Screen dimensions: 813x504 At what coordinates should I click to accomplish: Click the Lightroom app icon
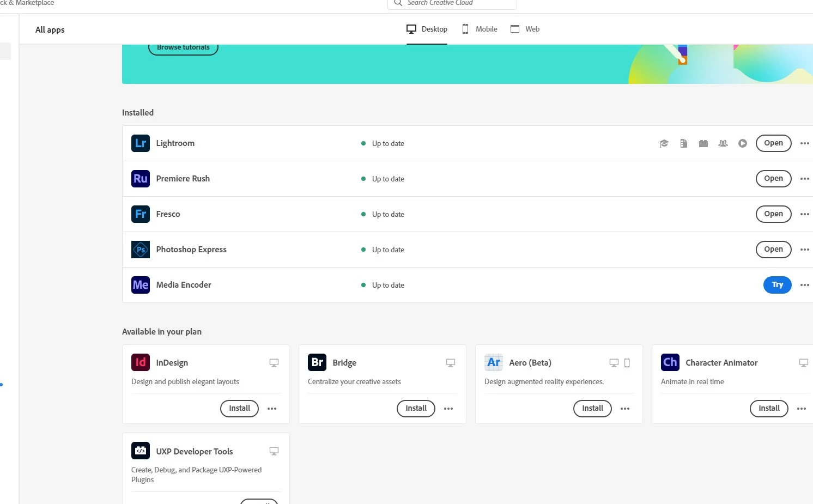141,143
